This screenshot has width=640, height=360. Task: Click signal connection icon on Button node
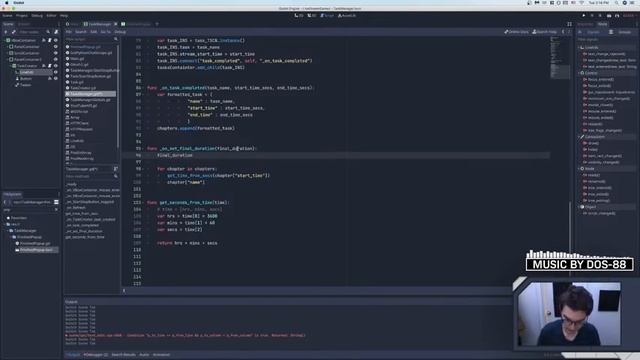50,78
